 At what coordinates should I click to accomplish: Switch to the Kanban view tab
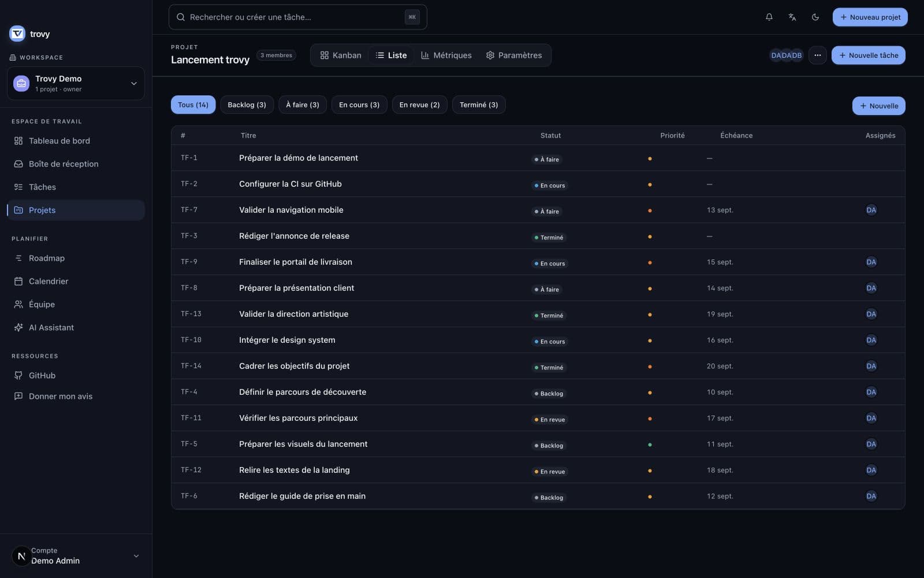pos(341,55)
